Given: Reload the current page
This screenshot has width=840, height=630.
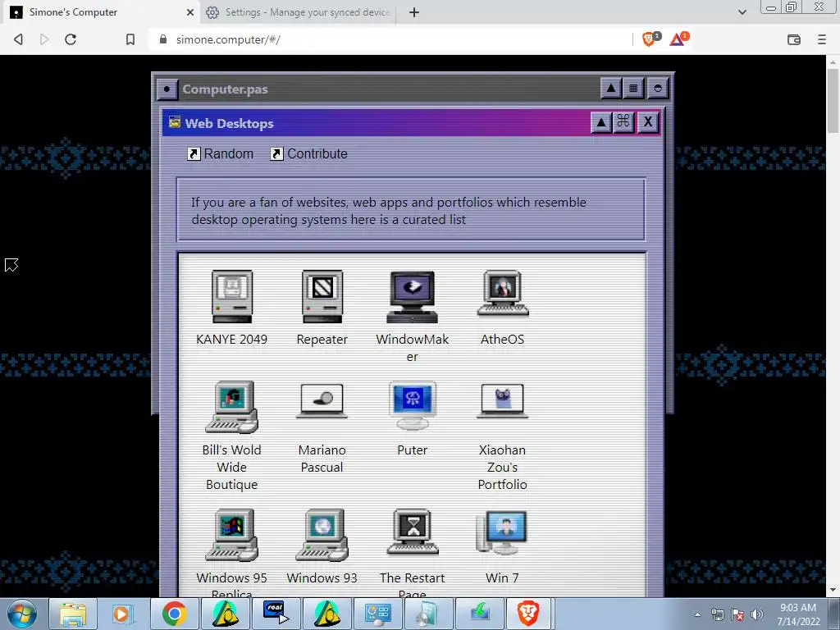Looking at the screenshot, I should pos(71,39).
